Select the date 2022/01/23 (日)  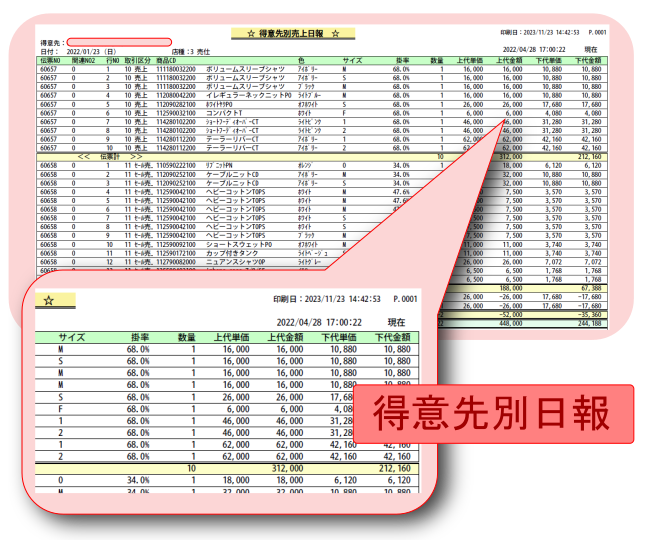pos(92,52)
